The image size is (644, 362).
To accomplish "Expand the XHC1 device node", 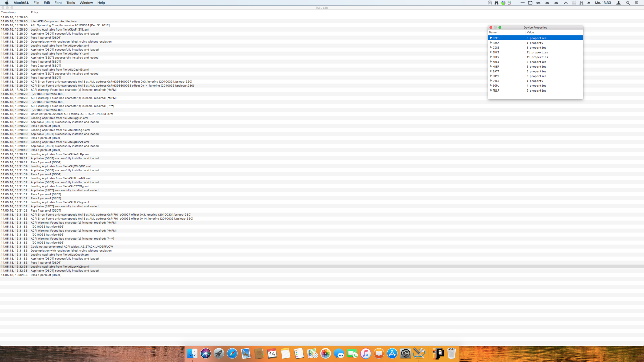I will pos(491,62).
